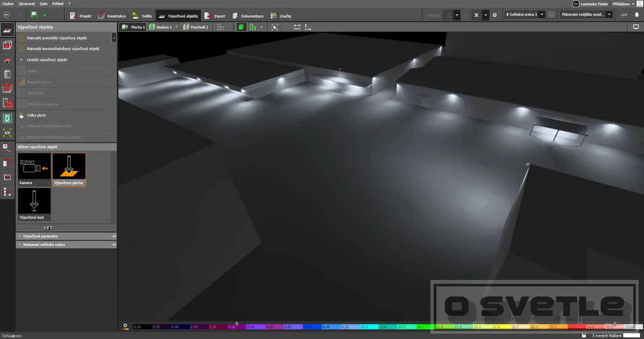
Task: Open calculation settings gear icon
Action: (x=494, y=15)
